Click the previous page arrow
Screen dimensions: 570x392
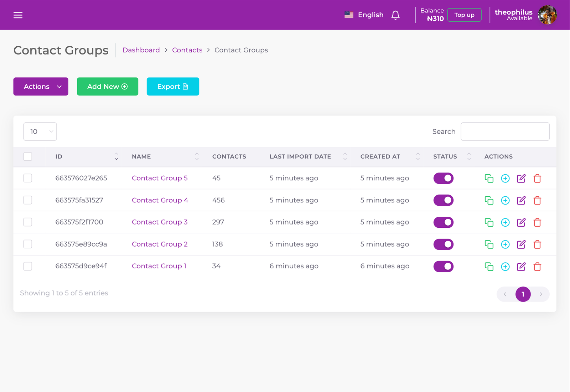tap(505, 294)
